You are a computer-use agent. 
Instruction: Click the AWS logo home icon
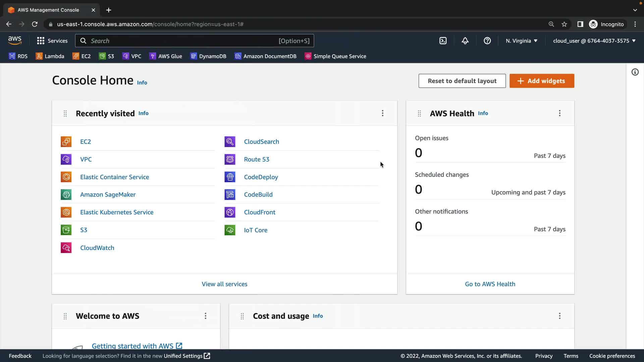pos(15,41)
